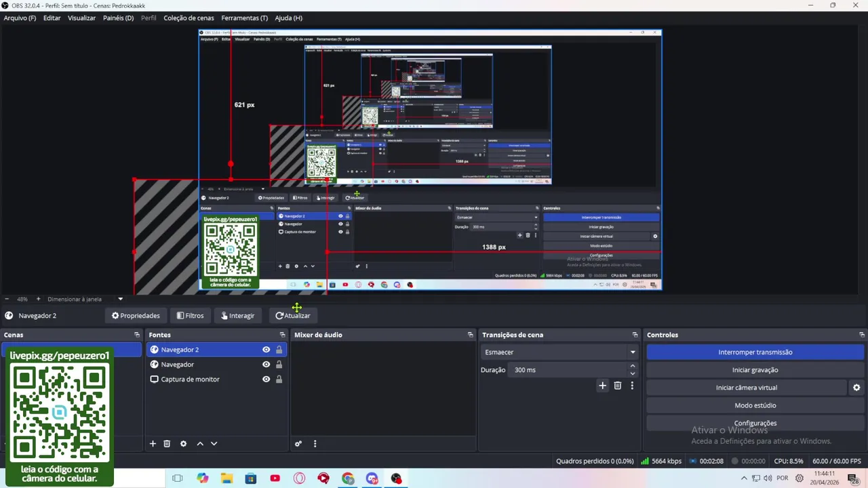Zoom in the preview with plus icon
Image resolution: width=868 pixels, height=488 pixels.
pyautogui.click(x=38, y=299)
